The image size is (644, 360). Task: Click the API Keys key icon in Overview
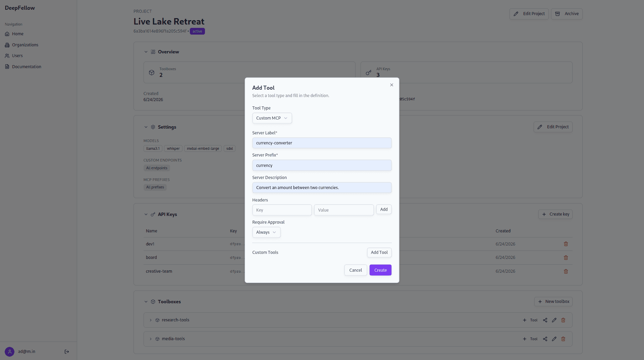point(369,73)
